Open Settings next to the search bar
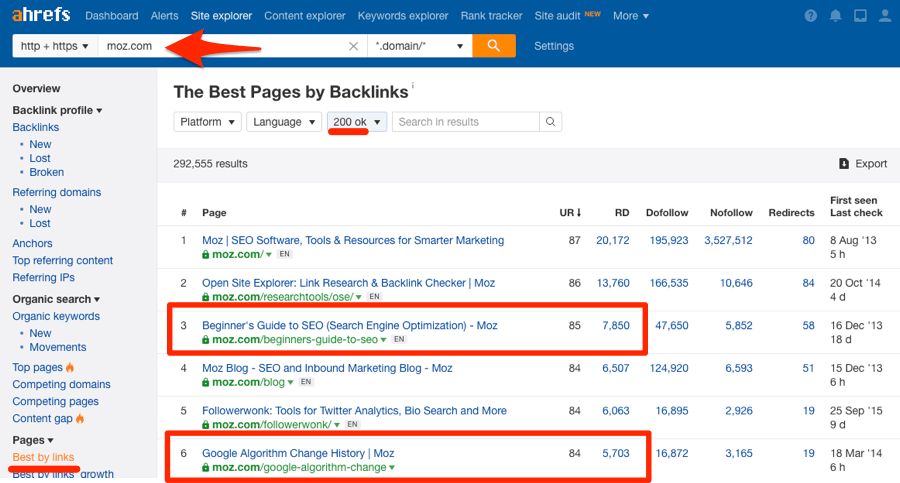The image size is (900, 483). 554,46
